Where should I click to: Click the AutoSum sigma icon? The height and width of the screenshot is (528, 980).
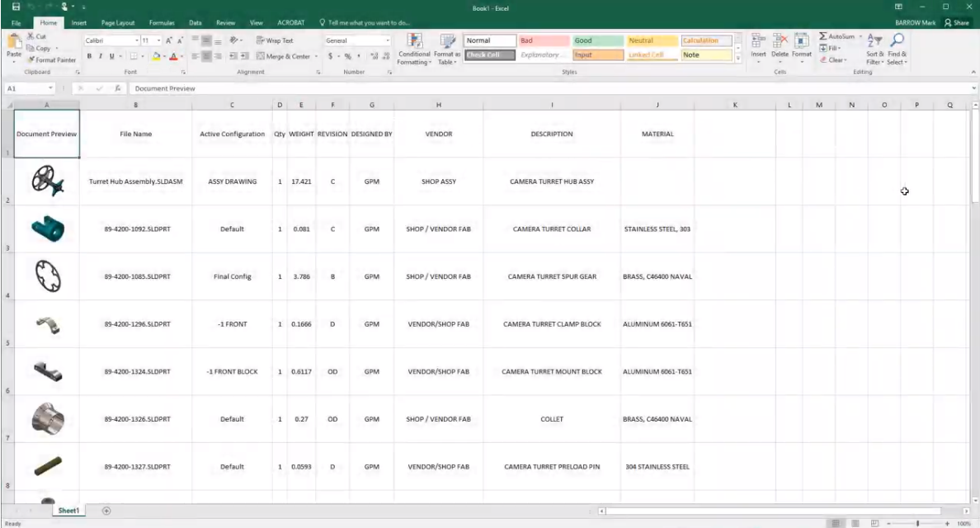(x=823, y=36)
